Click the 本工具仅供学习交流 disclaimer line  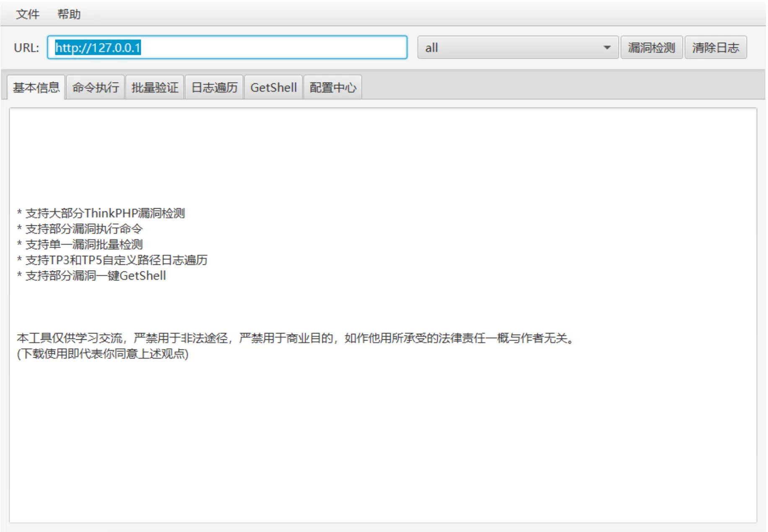[296, 338]
